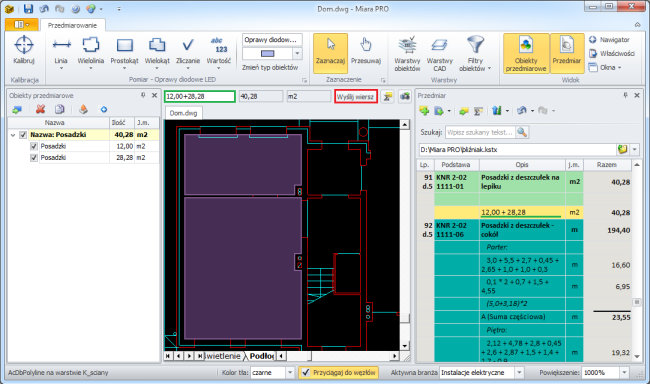Open Filtry obiektów filter tool
This screenshot has width=650, height=384.
pos(475,54)
